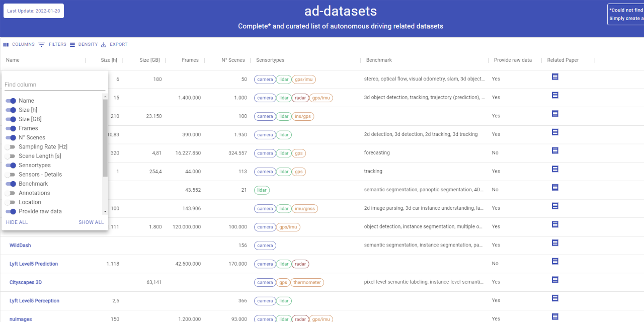Open the Related Paper icon for Cityscapes 3D

coord(554,279)
